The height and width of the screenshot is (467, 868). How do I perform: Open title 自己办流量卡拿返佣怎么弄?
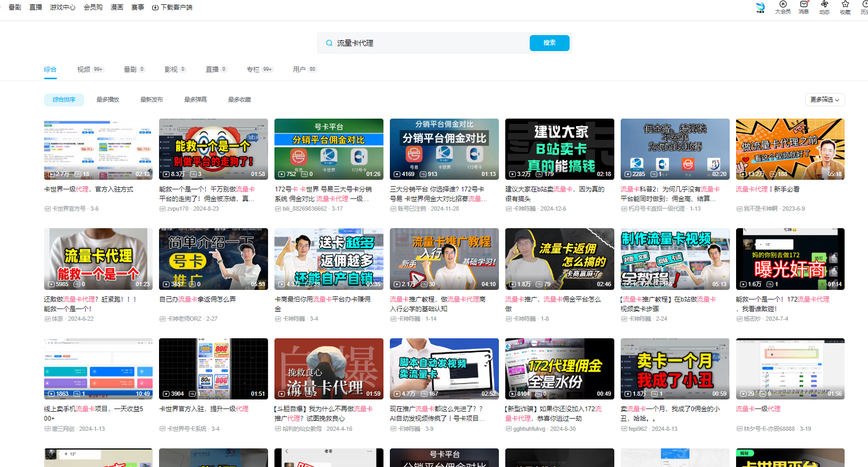(197, 299)
